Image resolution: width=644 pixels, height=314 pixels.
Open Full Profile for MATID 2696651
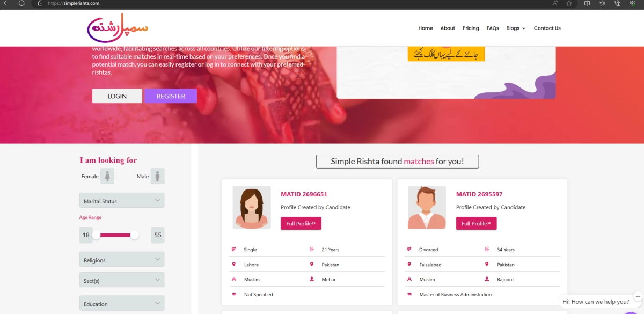pos(301,223)
